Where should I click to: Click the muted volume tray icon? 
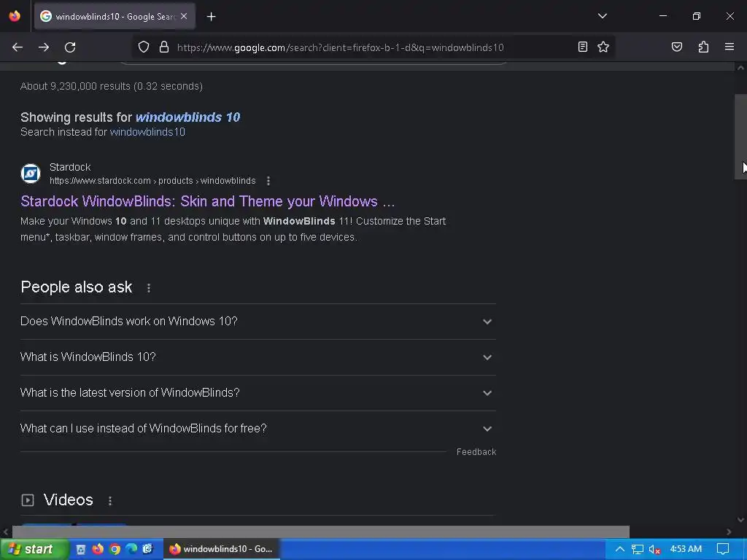(654, 549)
